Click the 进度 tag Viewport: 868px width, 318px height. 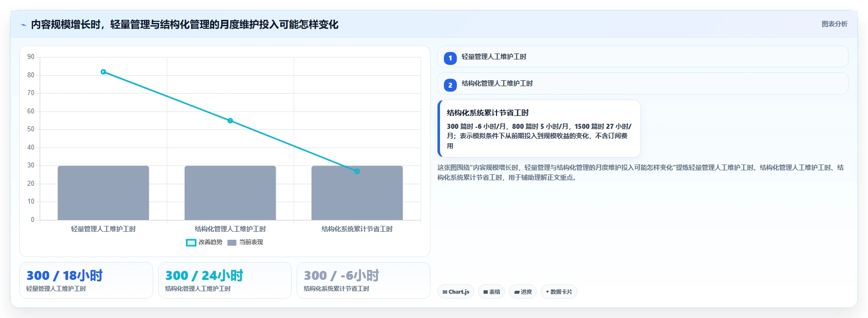point(523,292)
